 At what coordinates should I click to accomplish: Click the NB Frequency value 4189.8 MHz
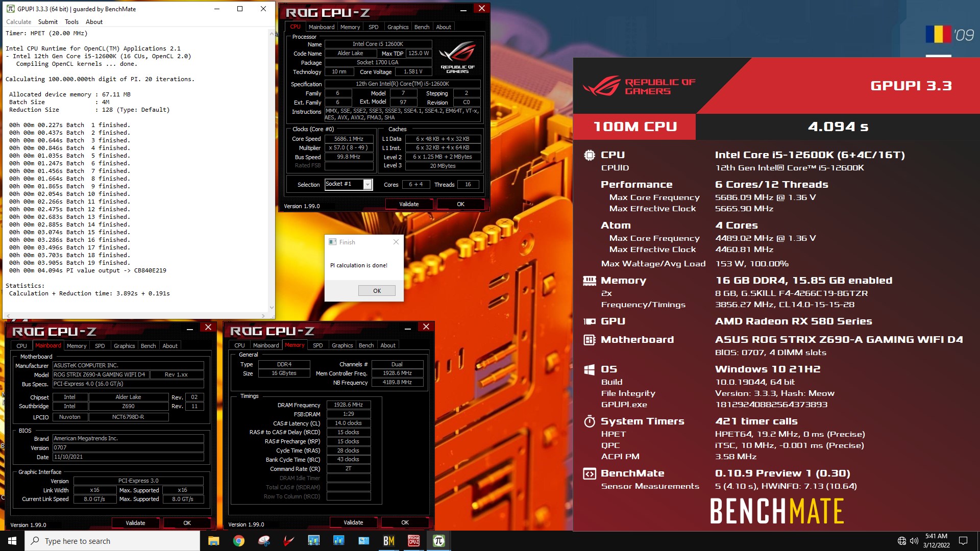(x=397, y=383)
